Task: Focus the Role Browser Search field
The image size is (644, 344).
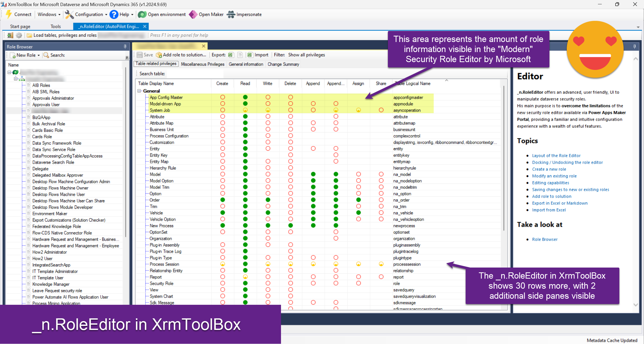Action: point(96,55)
